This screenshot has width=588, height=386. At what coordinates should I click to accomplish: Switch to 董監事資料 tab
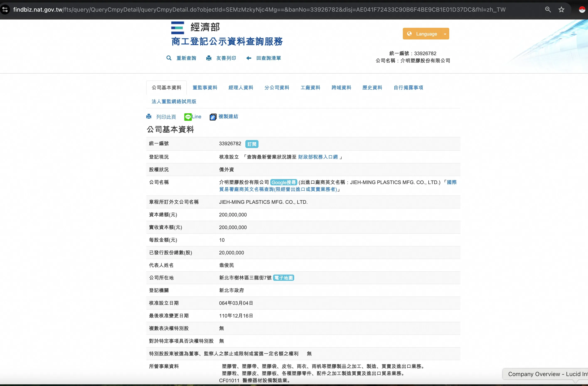(205, 88)
